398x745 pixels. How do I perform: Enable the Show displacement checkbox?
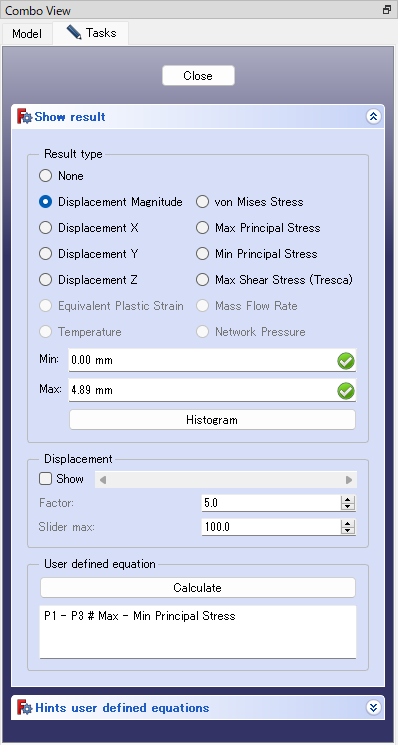(x=45, y=479)
